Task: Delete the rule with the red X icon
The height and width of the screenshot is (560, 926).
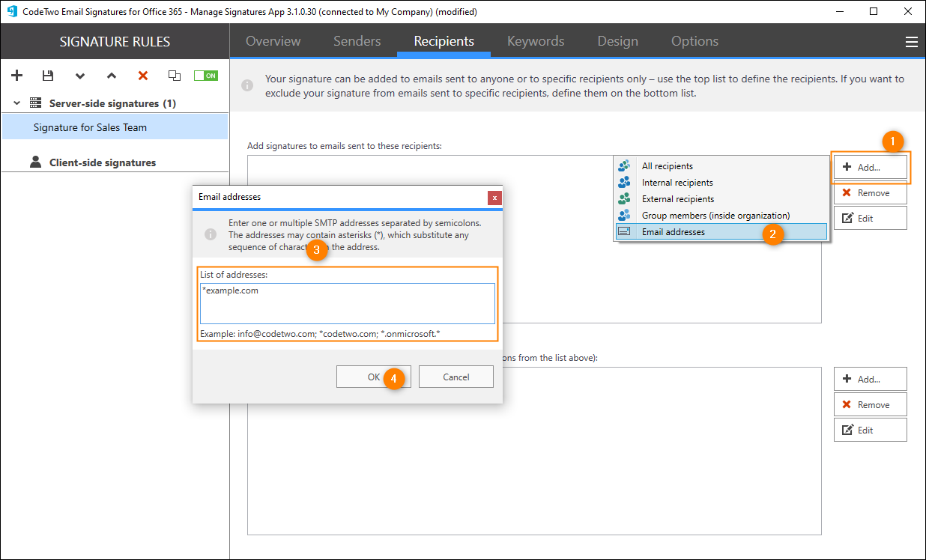Action: 143,76
